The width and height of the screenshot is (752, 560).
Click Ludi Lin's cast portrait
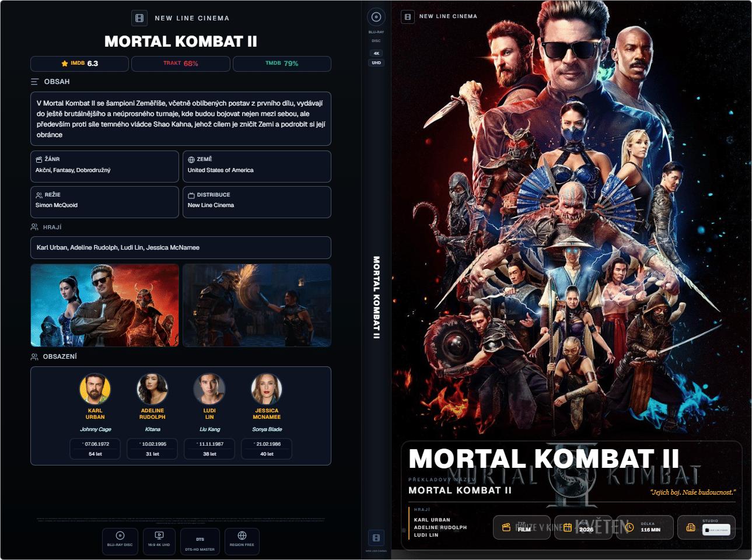pos(209,389)
